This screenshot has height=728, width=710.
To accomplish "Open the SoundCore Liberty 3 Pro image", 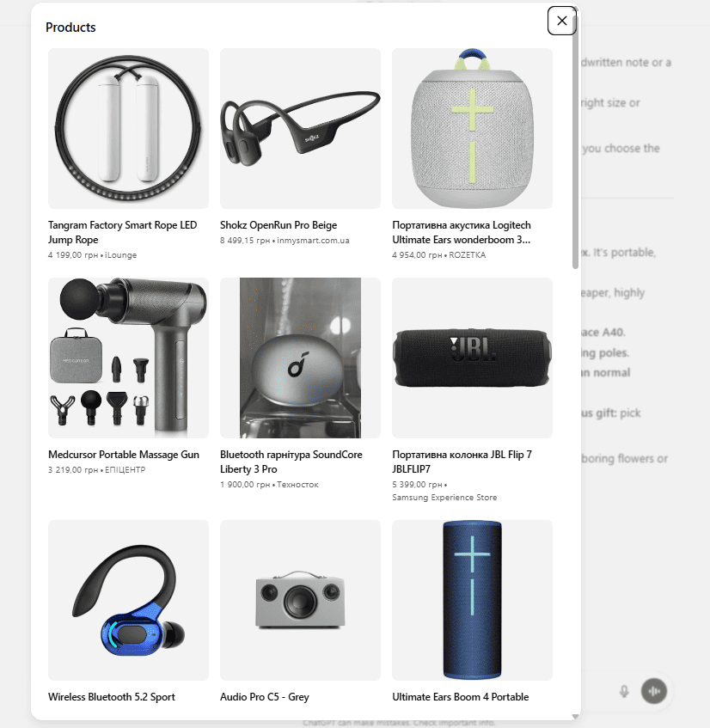I will [x=300, y=358].
